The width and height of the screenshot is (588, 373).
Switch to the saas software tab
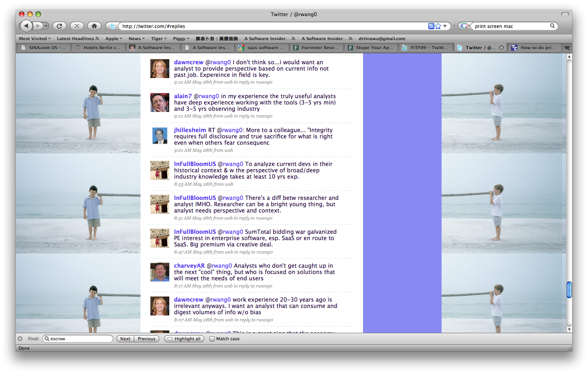[262, 48]
